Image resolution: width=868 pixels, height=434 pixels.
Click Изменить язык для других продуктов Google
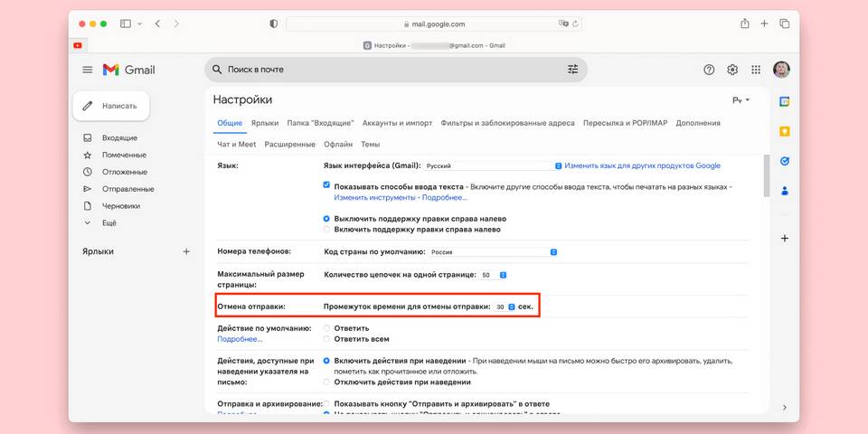pyautogui.click(x=643, y=165)
